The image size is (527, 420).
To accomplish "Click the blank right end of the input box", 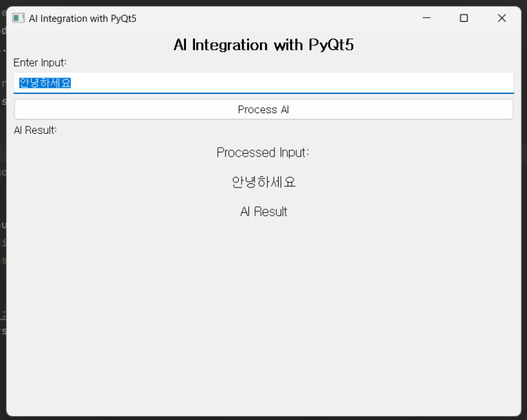I will 480,83.
